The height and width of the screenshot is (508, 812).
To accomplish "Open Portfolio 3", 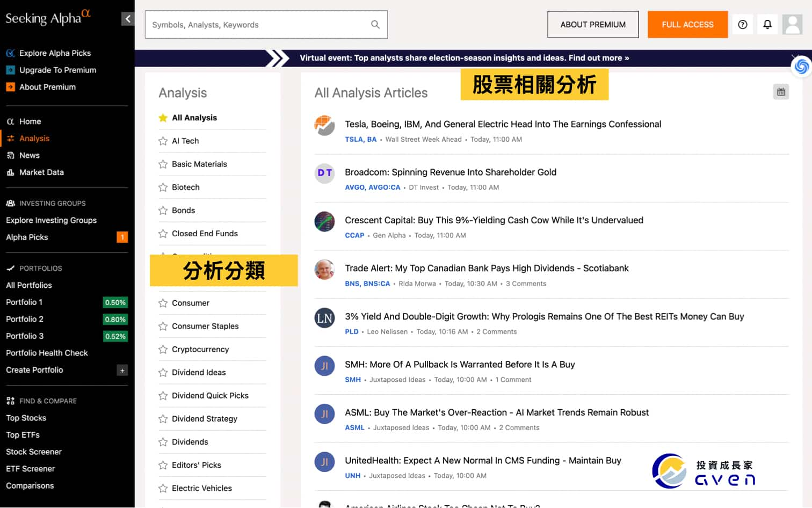I will click(24, 336).
